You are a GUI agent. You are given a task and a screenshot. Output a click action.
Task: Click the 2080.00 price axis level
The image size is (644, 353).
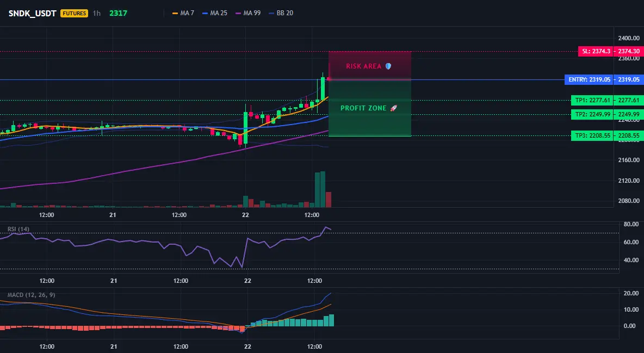[x=629, y=201]
